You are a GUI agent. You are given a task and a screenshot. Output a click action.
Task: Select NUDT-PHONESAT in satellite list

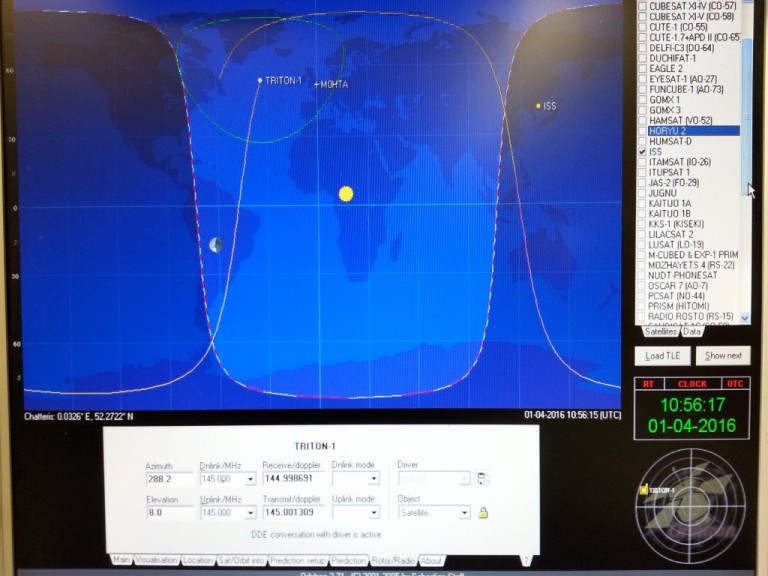(682, 275)
